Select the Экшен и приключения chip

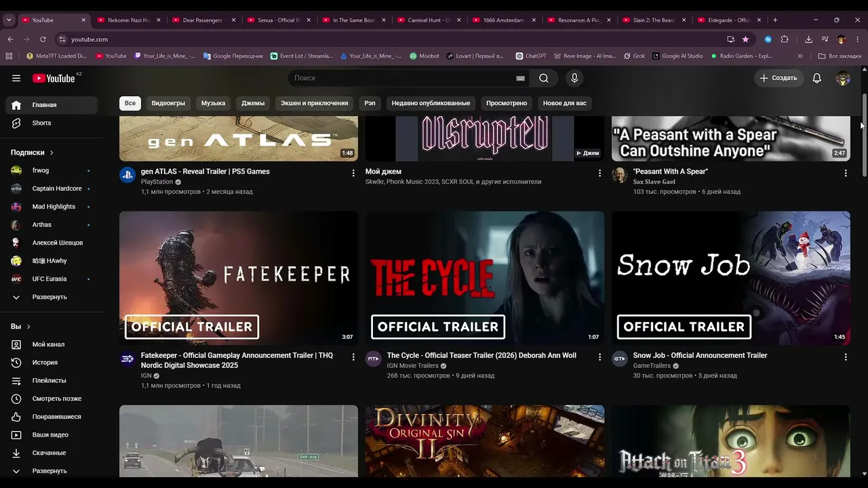(x=315, y=103)
